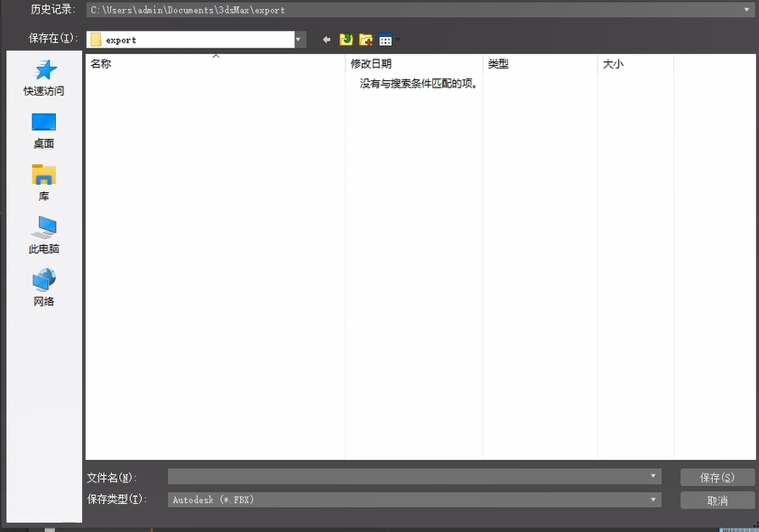Image resolution: width=759 pixels, height=532 pixels.
Task: Click into the 文件名 text field
Action: click(406, 476)
